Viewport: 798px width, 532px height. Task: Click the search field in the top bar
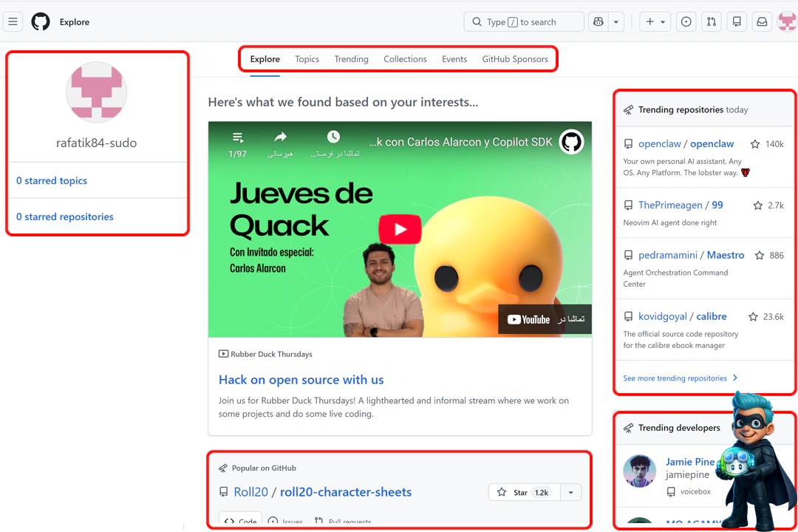coord(523,21)
